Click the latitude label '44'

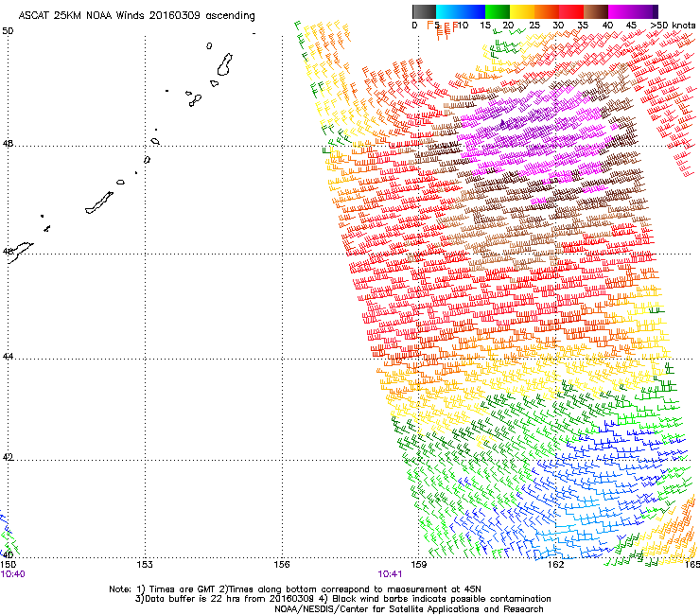point(8,357)
